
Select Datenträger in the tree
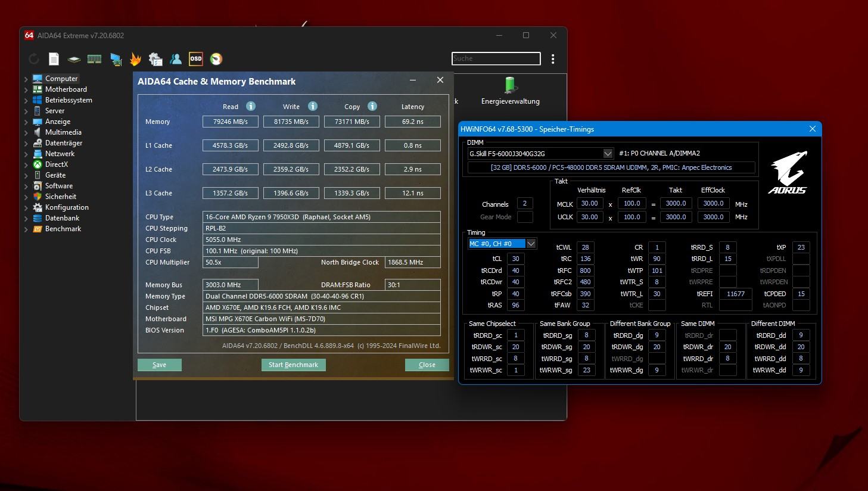click(64, 143)
